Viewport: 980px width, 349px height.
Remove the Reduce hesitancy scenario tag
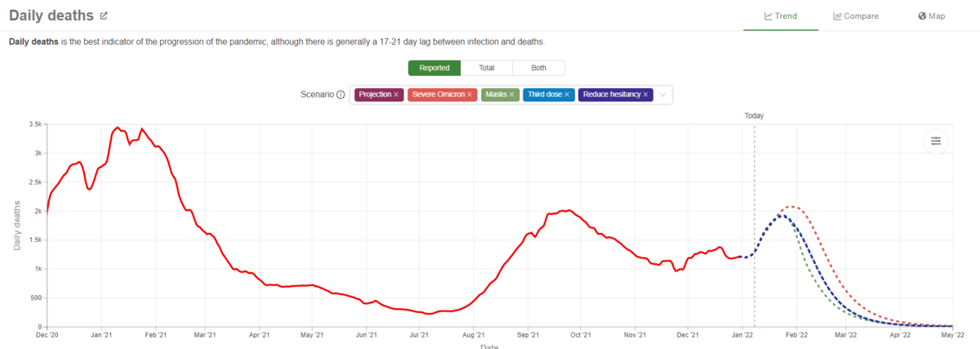click(645, 95)
